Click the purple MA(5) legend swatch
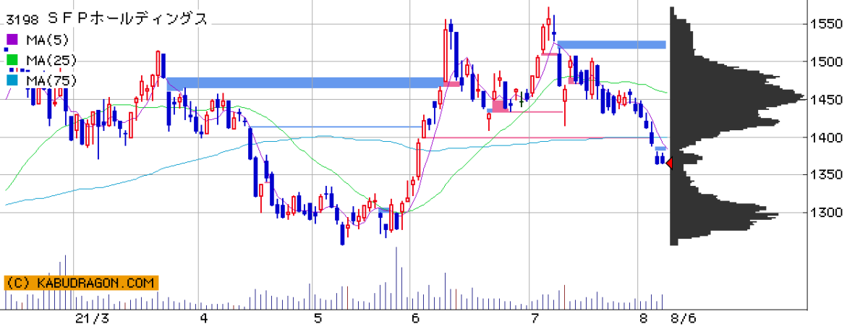 click(x=11, y=40)
